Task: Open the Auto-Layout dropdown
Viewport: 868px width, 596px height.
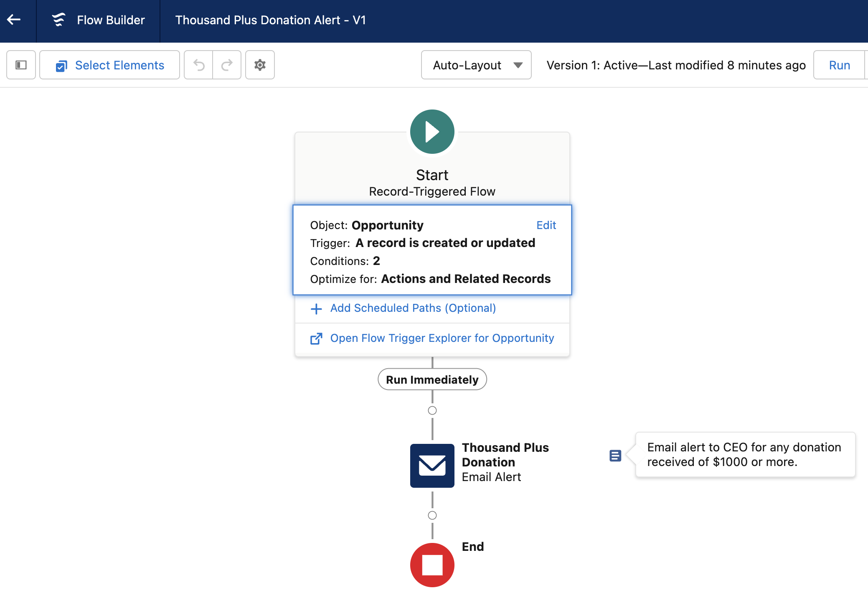Action: (x=476, y=65)
